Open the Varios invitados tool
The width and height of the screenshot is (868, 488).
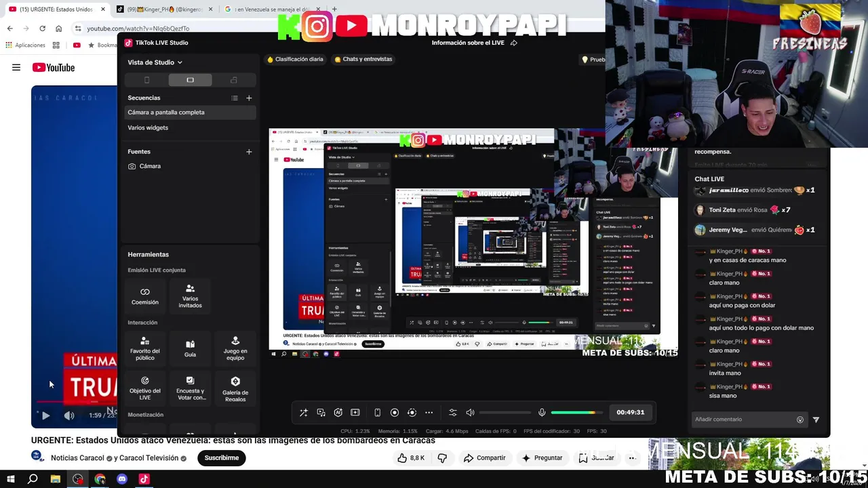[190, 296]
